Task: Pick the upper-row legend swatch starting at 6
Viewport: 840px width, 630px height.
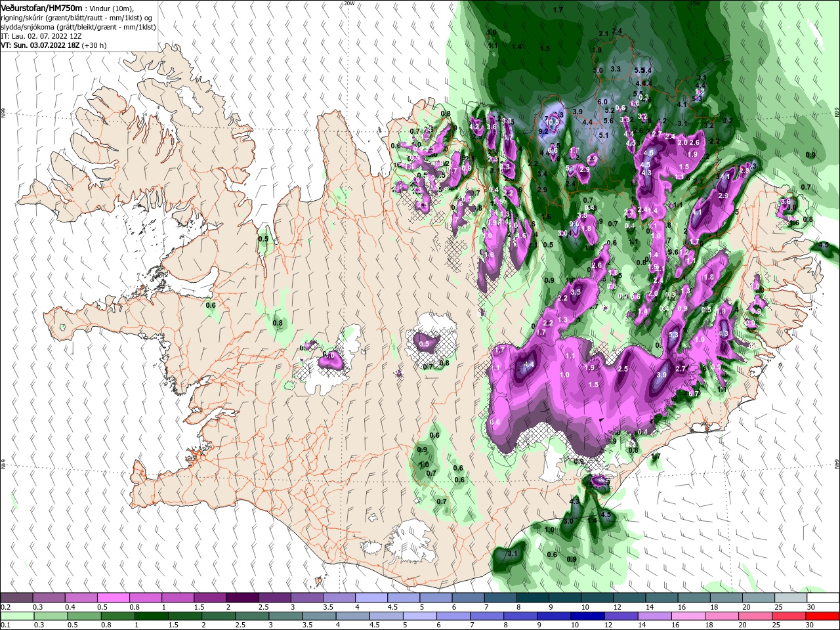Action: click(x=467, y=598)
